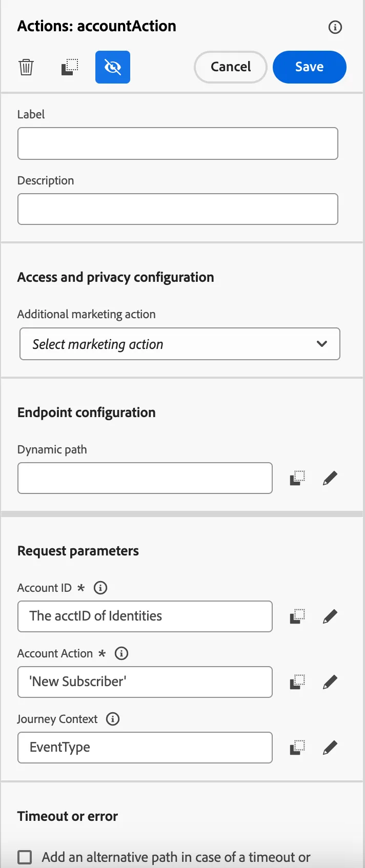Cancel the action changes
This screenshot has width=365, height=868.
click(231, 67)
